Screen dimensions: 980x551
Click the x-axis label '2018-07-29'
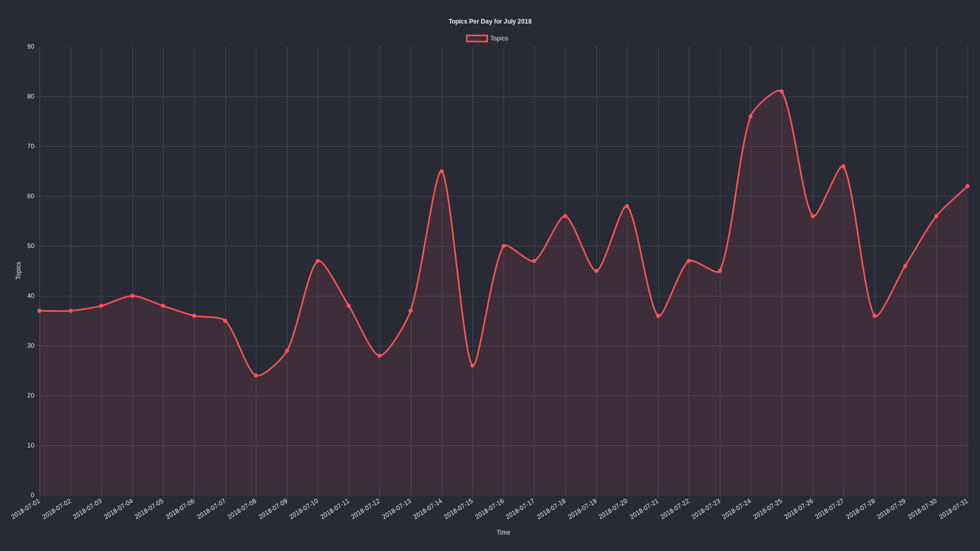tap(891, 509)
